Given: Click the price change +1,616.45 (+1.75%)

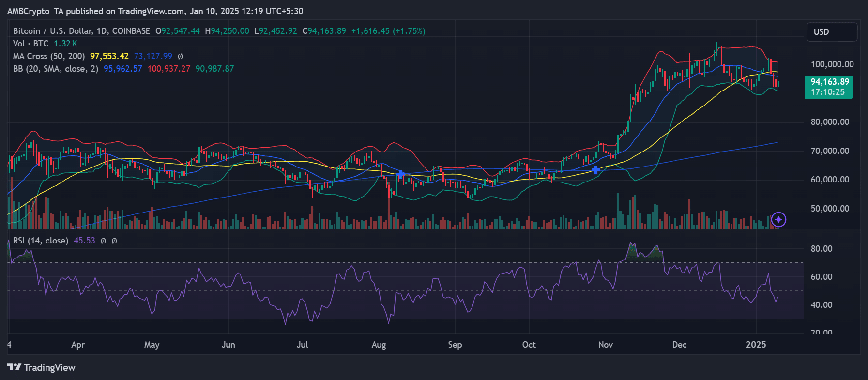Looking at the screenshot, I should (388, 31).
